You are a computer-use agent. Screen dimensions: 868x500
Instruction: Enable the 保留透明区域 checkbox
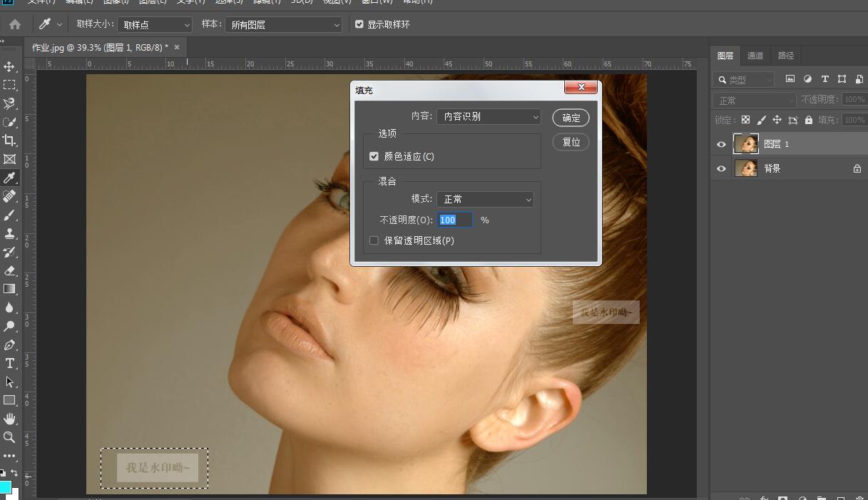point(374,240)
